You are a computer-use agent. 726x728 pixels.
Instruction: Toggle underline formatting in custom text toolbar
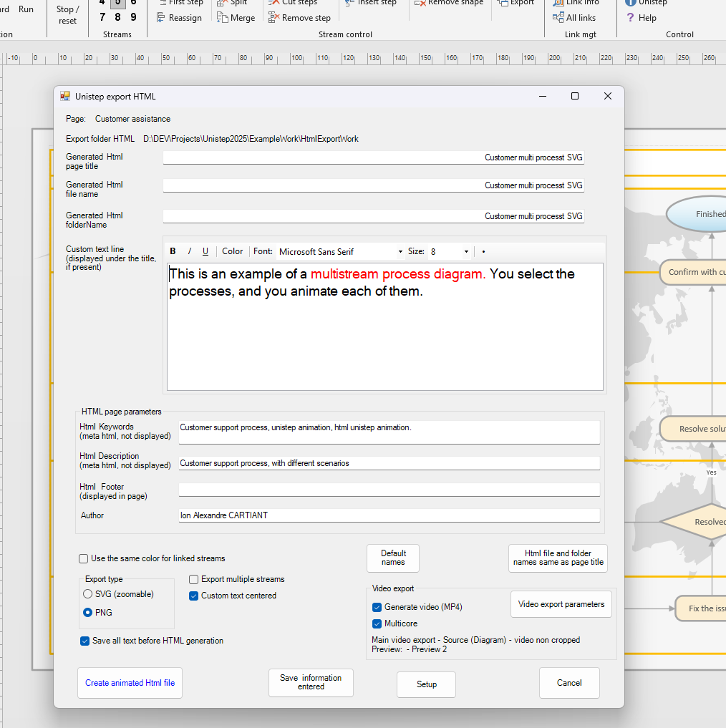coord(205,251)
